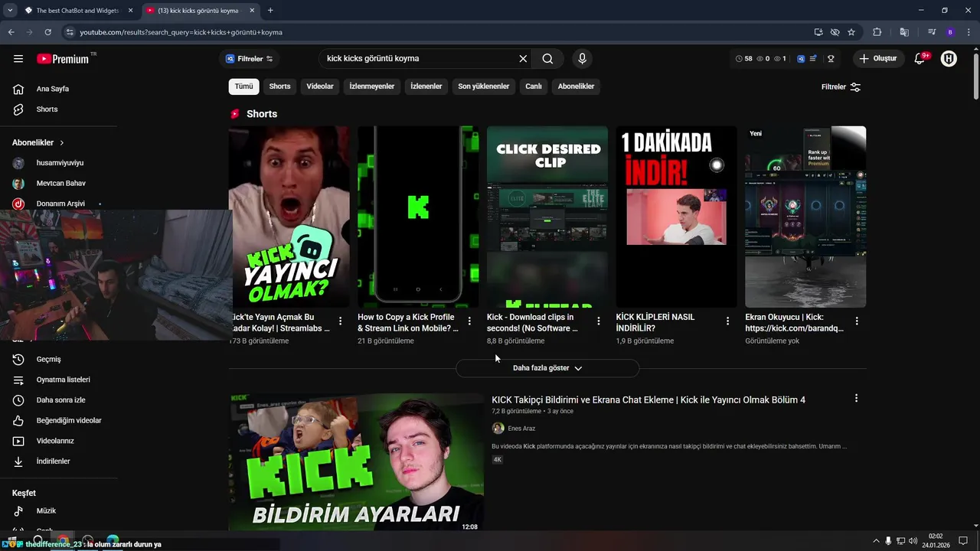Click the Oluştur create button
Screen dimensions: 980x551
point(879,59)
